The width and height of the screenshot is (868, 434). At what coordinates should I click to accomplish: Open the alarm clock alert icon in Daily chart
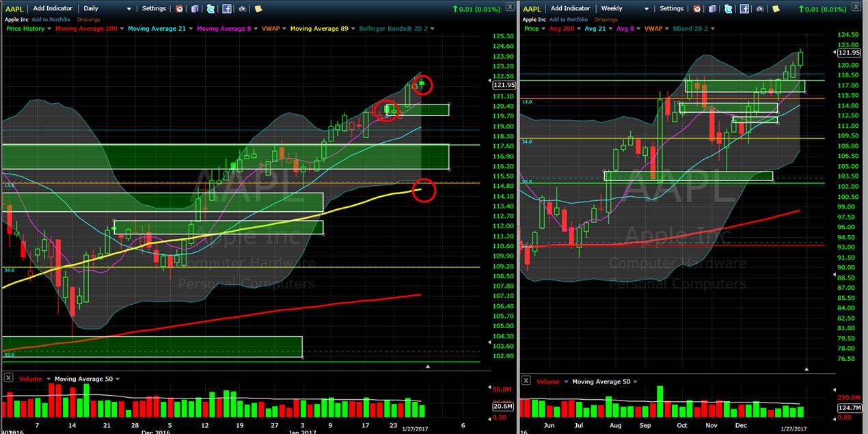tap(179, 9)
